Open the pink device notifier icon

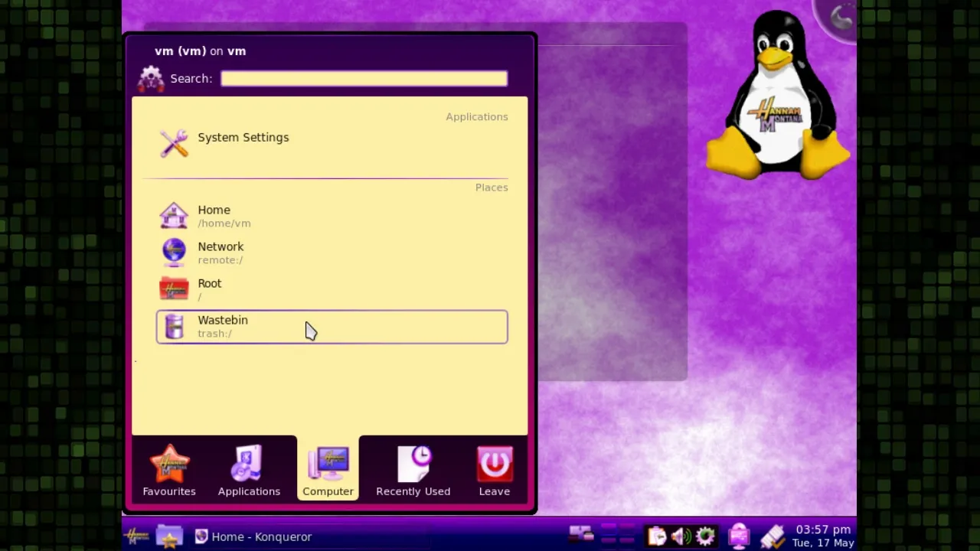[739, 536]
